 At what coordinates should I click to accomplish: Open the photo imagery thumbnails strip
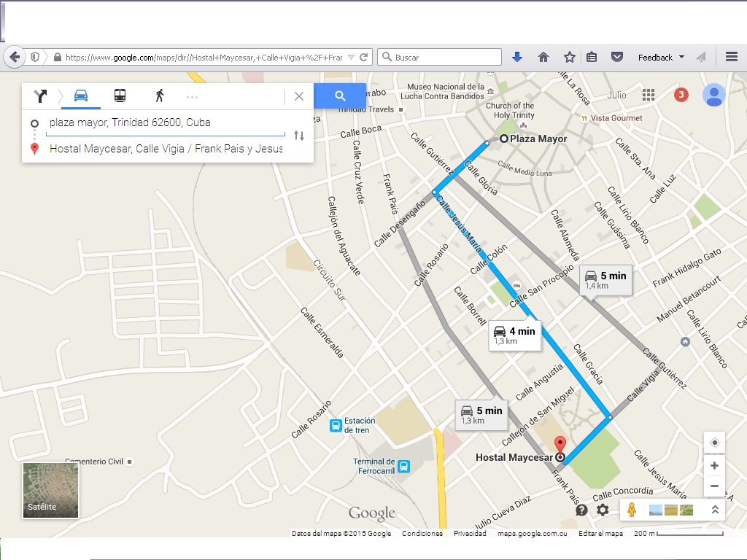671,510
